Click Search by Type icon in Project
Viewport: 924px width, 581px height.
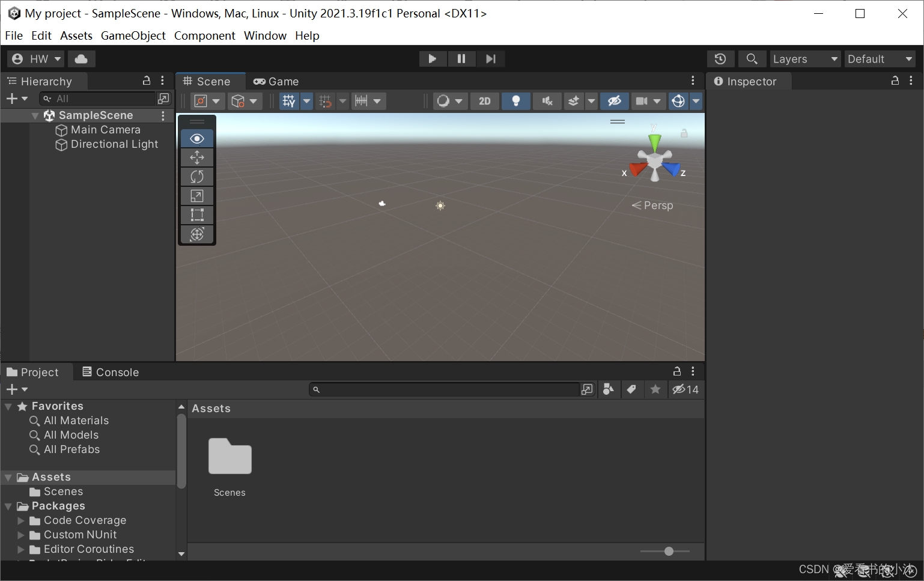(x=608, y=389)
